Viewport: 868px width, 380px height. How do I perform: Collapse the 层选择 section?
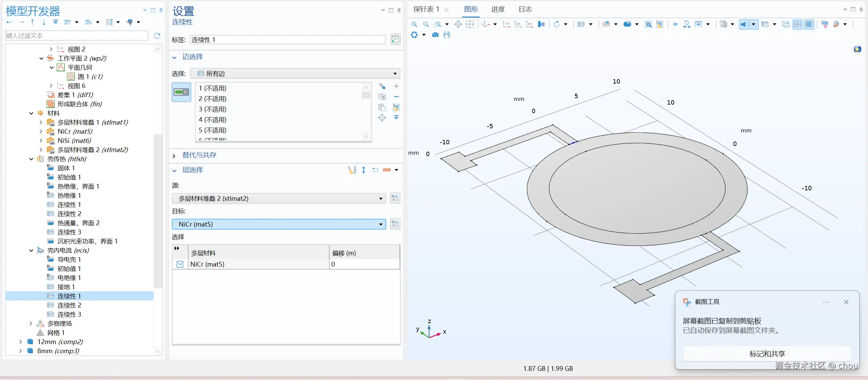tap(174, 170)
